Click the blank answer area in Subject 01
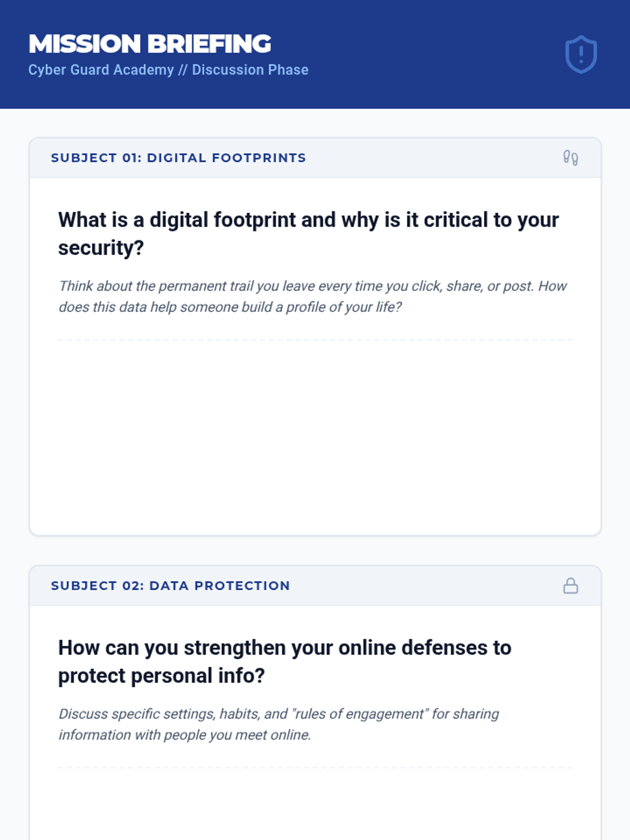The height and width of the screenshot is (840, 630). (315, 436)
